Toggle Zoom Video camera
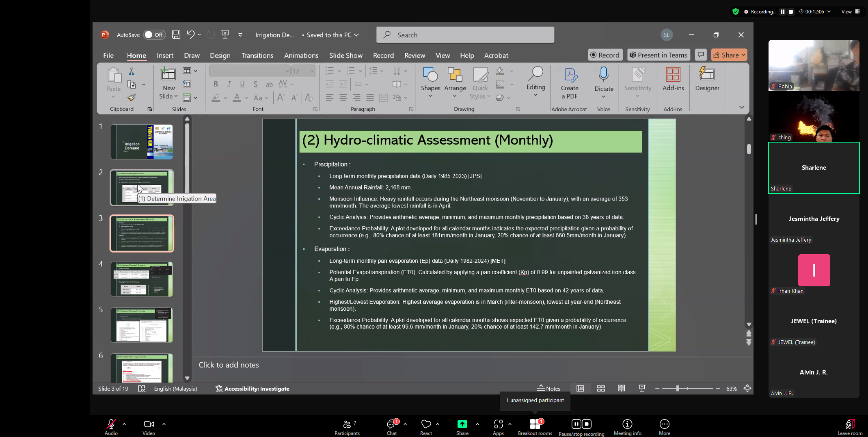 point(149,428)
